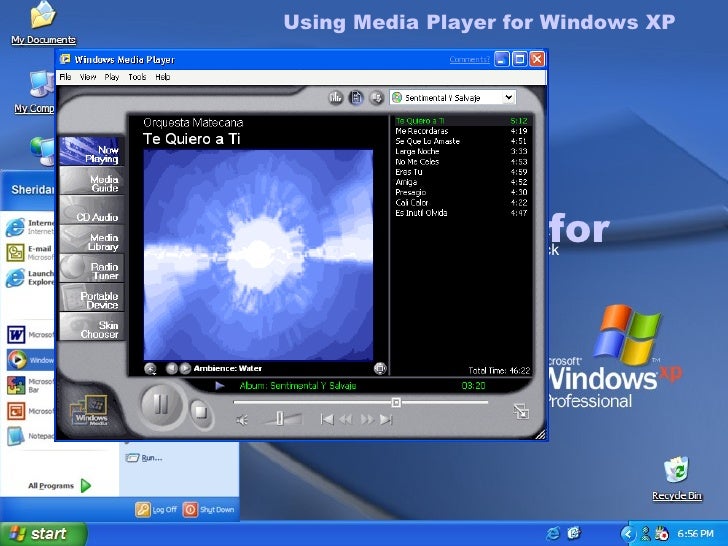728x546 pixels.
Task: Open the Media Library tab
Action: point(91,241)
